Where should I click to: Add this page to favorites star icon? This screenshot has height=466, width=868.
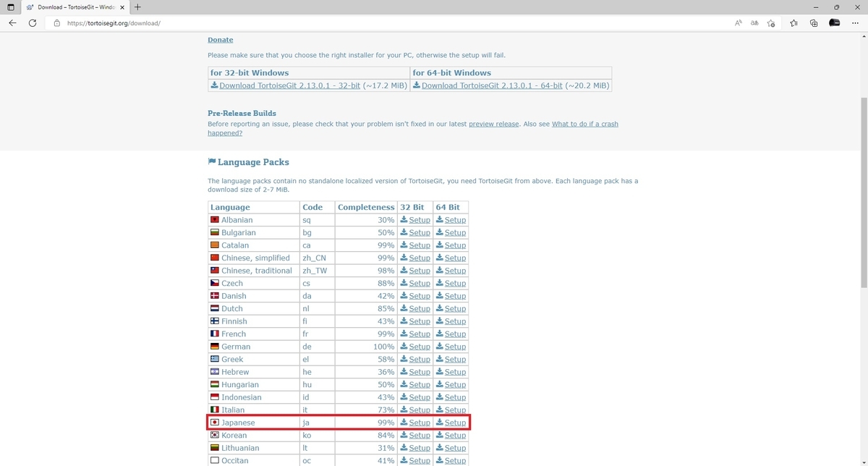771,23
